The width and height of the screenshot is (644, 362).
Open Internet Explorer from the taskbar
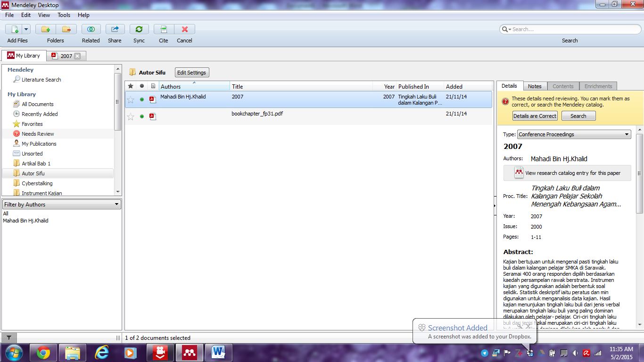click(102, 352)
